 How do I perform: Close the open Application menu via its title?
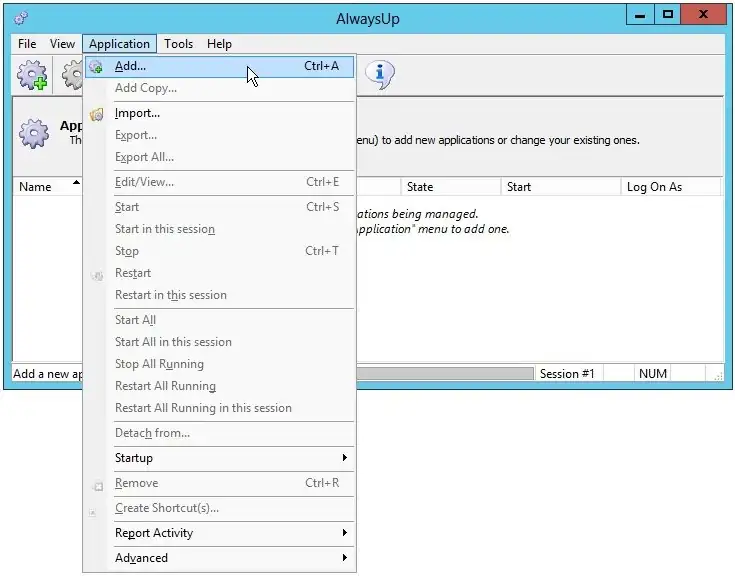[119, 44]
